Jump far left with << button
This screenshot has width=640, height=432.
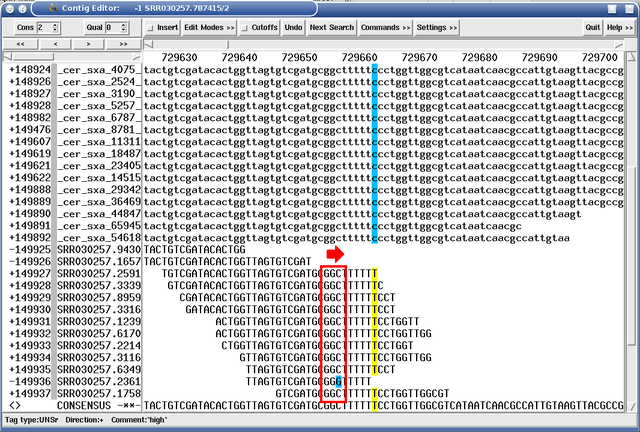[x=20, y=44]
